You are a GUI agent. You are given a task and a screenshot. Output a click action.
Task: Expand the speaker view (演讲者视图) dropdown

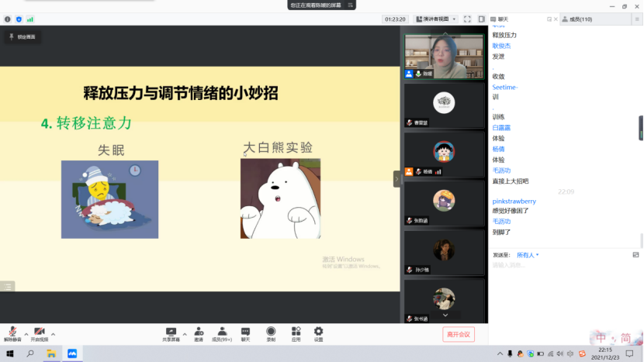pyautogui.click(x=439, y=19)
